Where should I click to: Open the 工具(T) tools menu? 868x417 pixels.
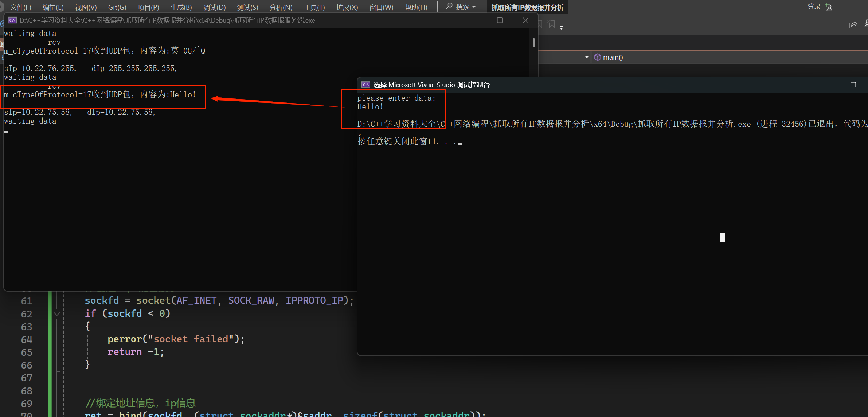[314, 7]
